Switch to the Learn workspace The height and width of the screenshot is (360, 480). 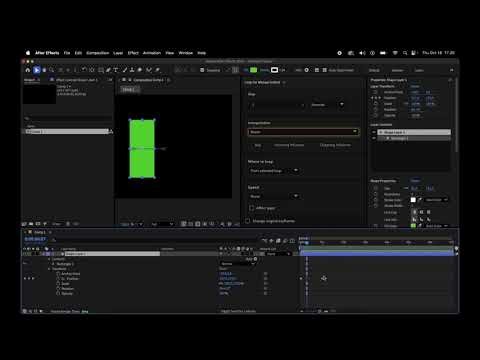[419, 70]
